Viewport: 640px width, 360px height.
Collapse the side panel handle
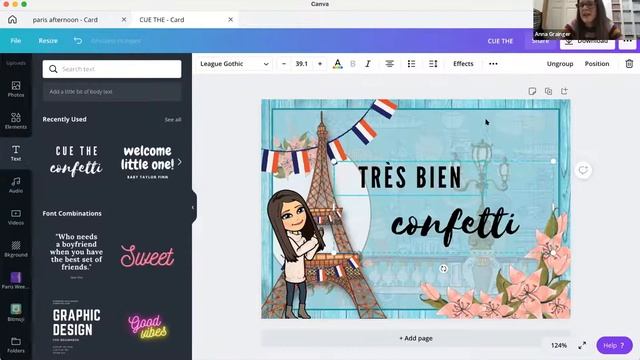193,207
